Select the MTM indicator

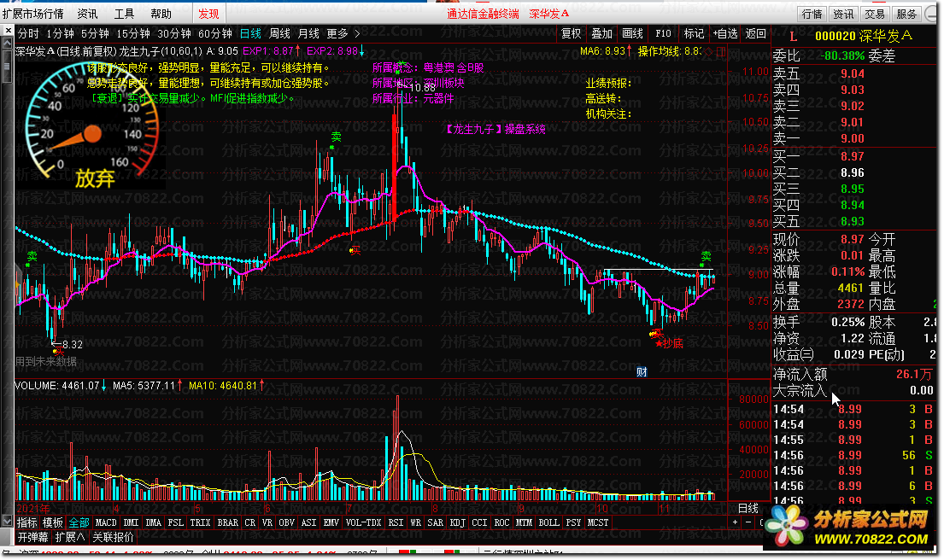[525, 522]
